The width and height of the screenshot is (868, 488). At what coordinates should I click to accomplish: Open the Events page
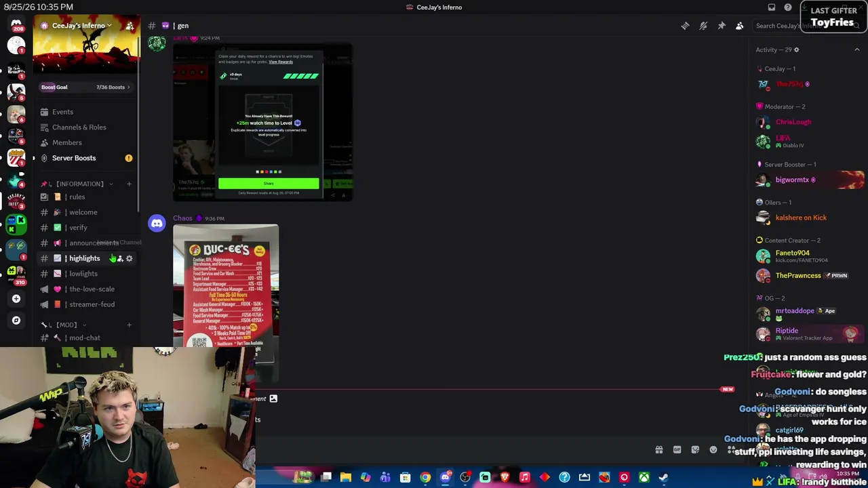point(85,112)
